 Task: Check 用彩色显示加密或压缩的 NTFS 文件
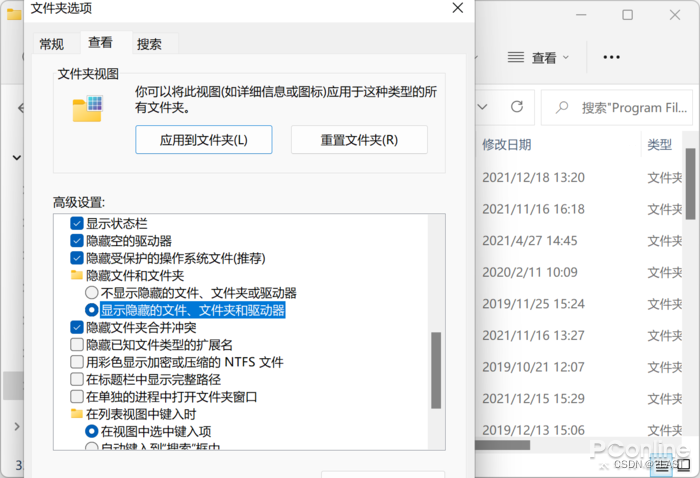point(77,362)
